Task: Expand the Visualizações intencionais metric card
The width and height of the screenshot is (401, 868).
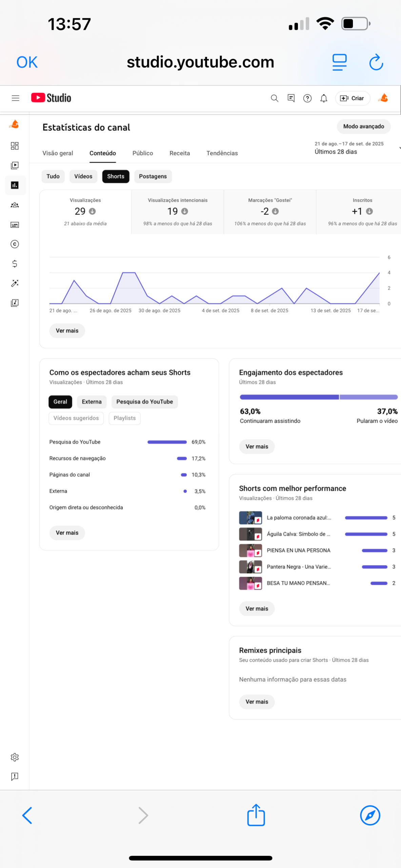Action: coord(177,212)
